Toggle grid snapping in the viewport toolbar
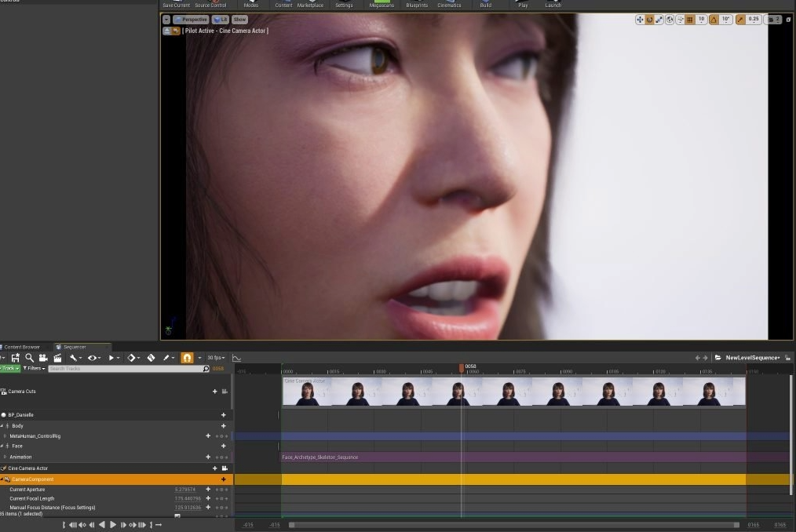Viewport: 796px width, 532px height. coord(688,20)
